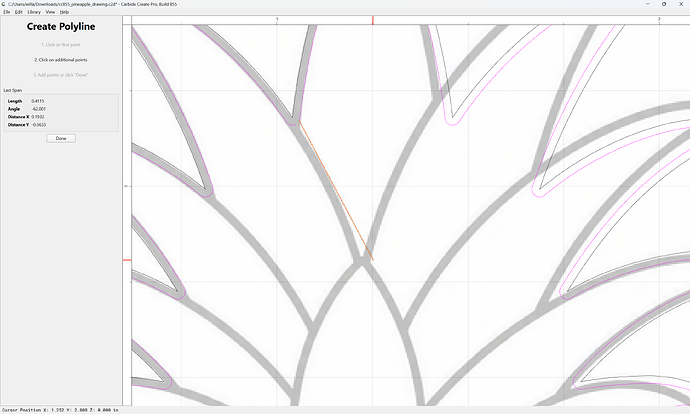
Task: Minimize the Carbide Create window
Action: (x=648, y=4)
